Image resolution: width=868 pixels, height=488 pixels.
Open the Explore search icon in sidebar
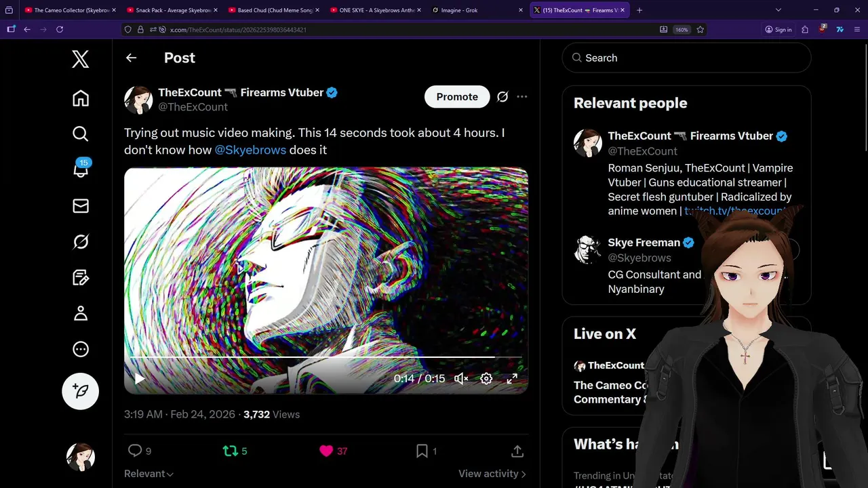pos(81,134)
